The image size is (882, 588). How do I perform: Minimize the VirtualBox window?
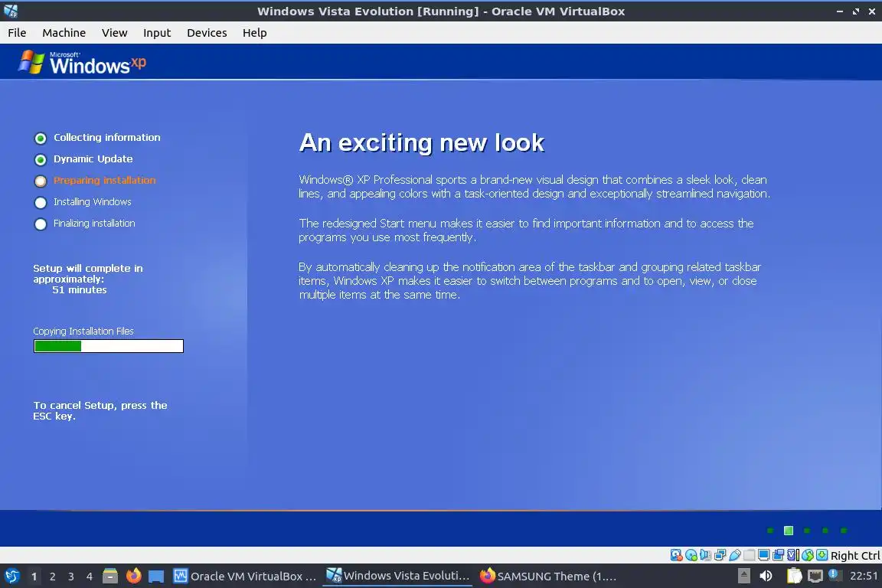[840, 11]
